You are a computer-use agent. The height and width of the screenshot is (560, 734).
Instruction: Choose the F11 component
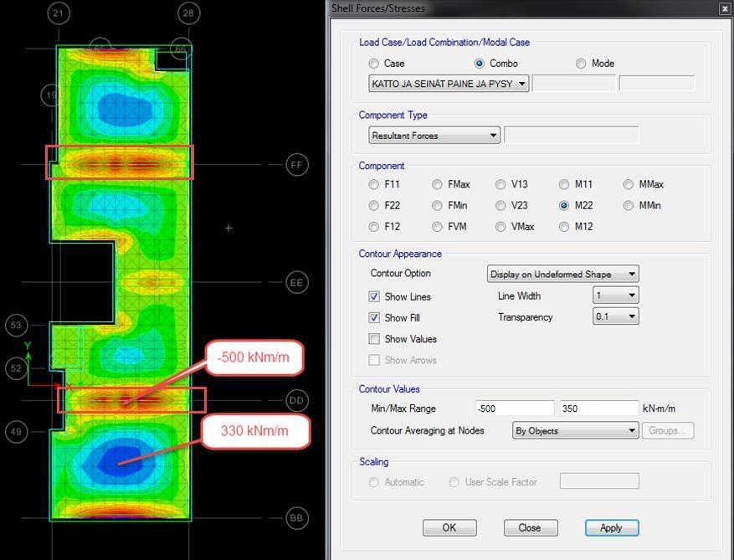point(373,184)
